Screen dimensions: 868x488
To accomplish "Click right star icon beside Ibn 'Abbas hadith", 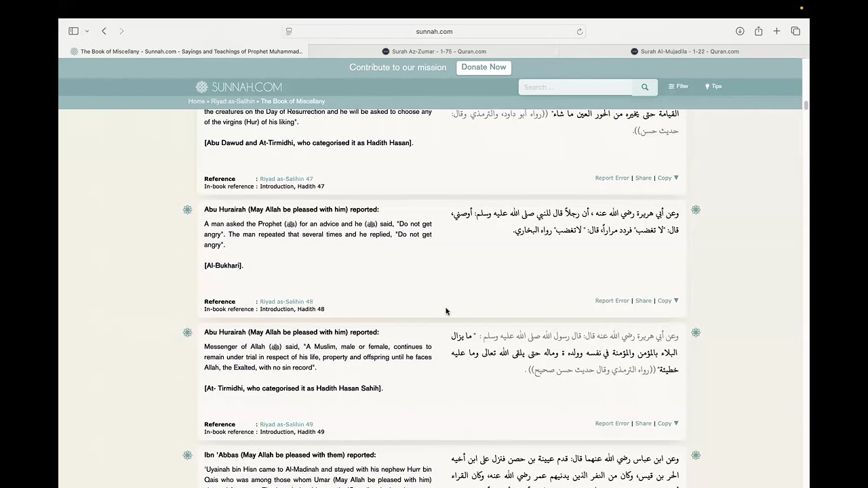I will coord(696,455).
